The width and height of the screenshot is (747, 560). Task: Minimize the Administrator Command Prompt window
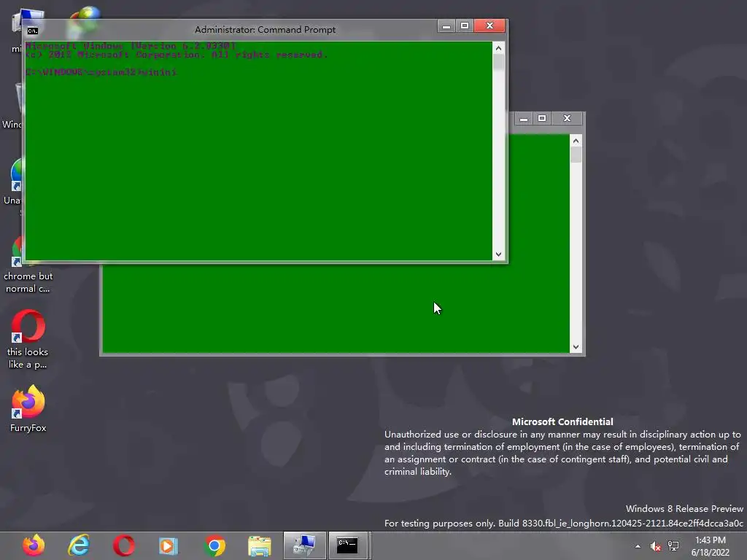pyautogui.click(x=446, y=26)
